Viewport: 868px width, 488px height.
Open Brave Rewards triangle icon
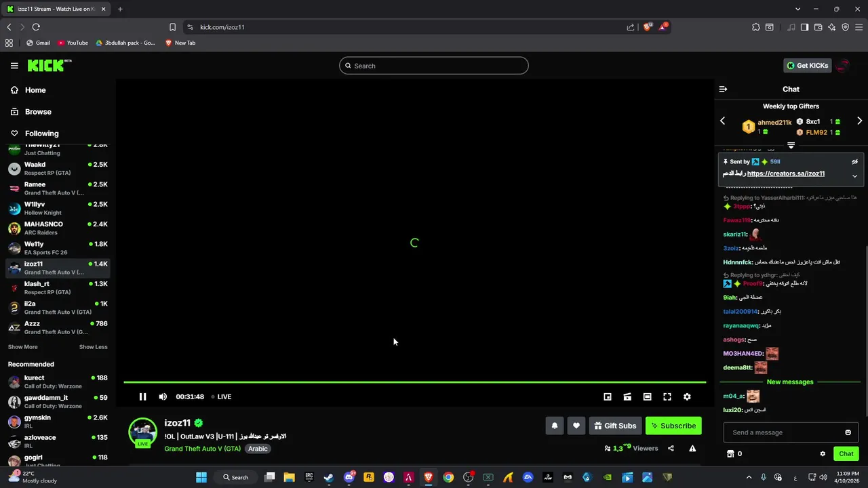coord(663,26)
